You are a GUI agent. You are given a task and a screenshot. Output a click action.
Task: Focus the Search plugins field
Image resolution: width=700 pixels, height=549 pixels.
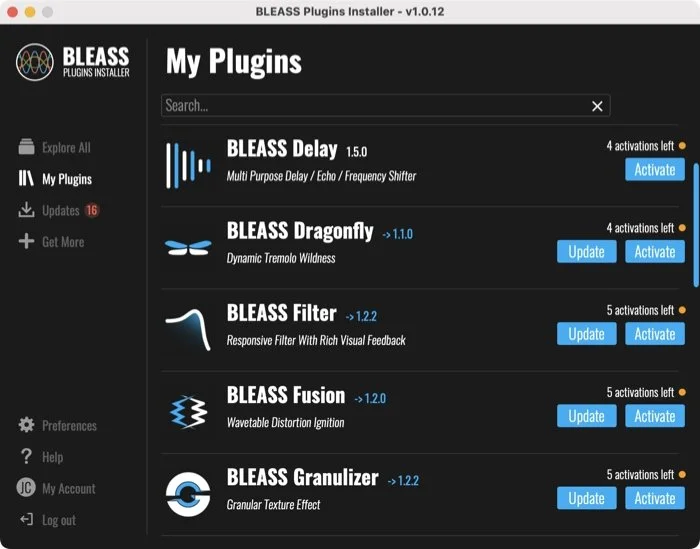386,106
